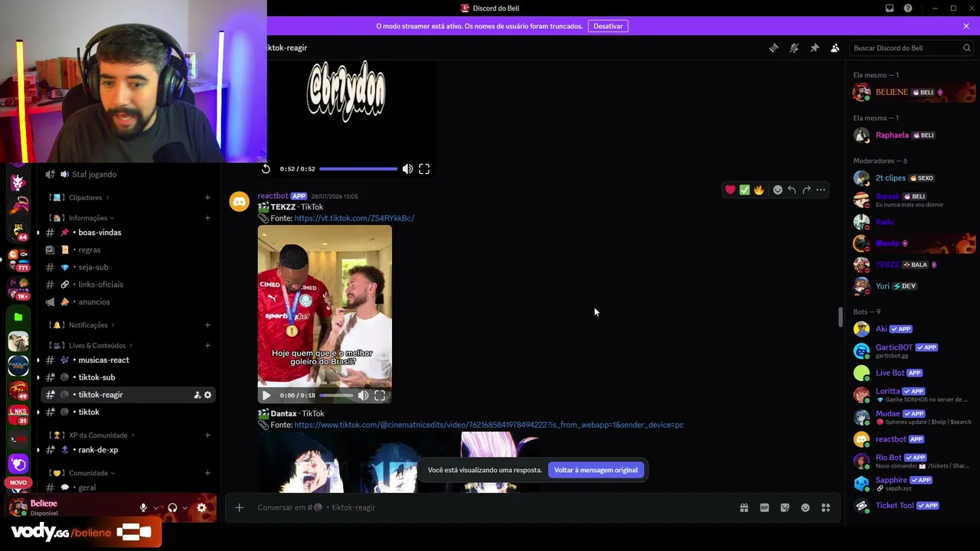
Task: Open the gift icon in chat bar
Action: point(744,507)
